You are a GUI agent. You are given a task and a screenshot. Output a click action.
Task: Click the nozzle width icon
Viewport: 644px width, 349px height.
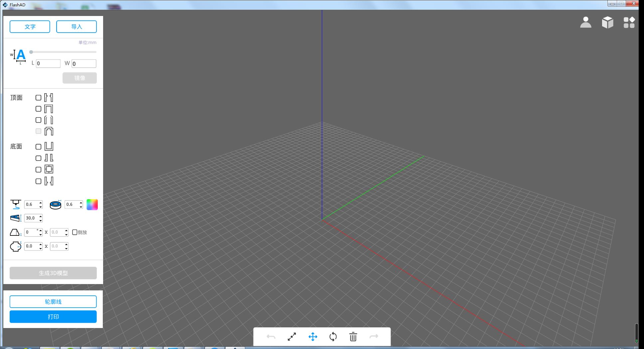16,204
